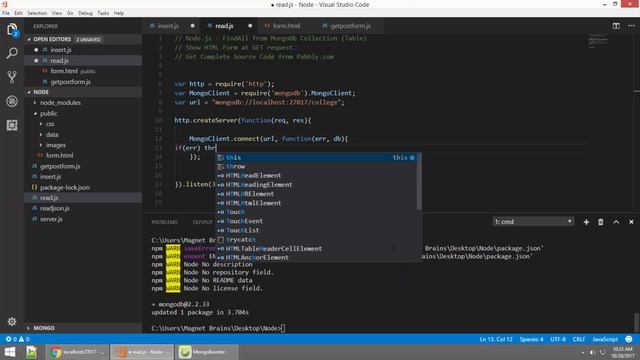The width and height of the screenshot is (640, 360).
Task: Click UTF-8 encoding in status bar
Action: point(558,339)
